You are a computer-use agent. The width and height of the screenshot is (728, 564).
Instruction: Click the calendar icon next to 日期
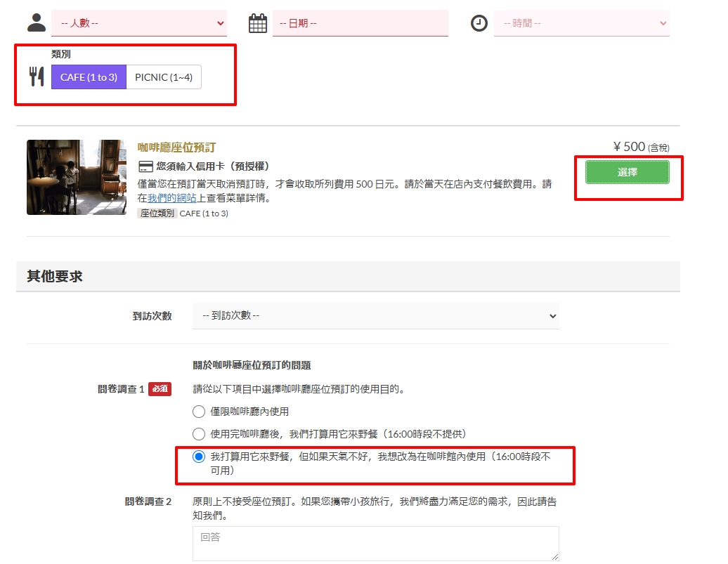coord(258,23)
